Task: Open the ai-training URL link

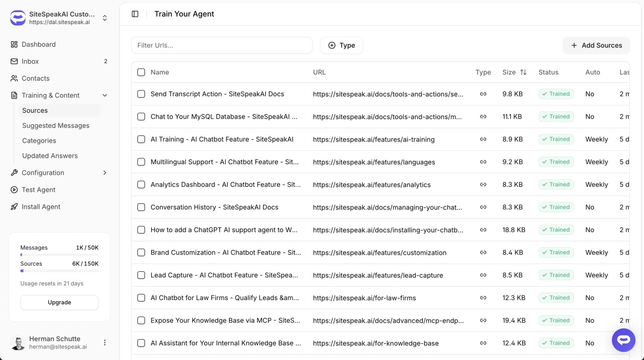Action: [374, 139]
